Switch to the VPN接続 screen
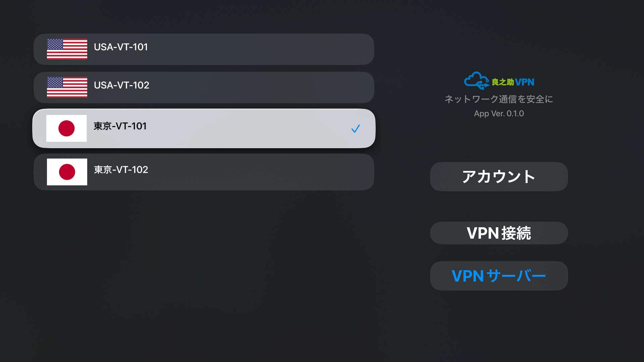This screenshot has width=644, height=362. tap(499, 233)
